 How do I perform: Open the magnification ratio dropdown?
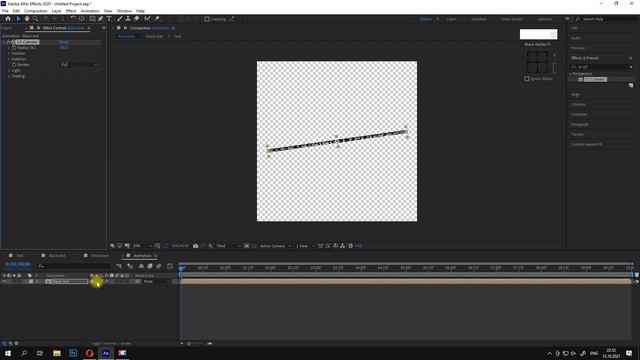142,246
